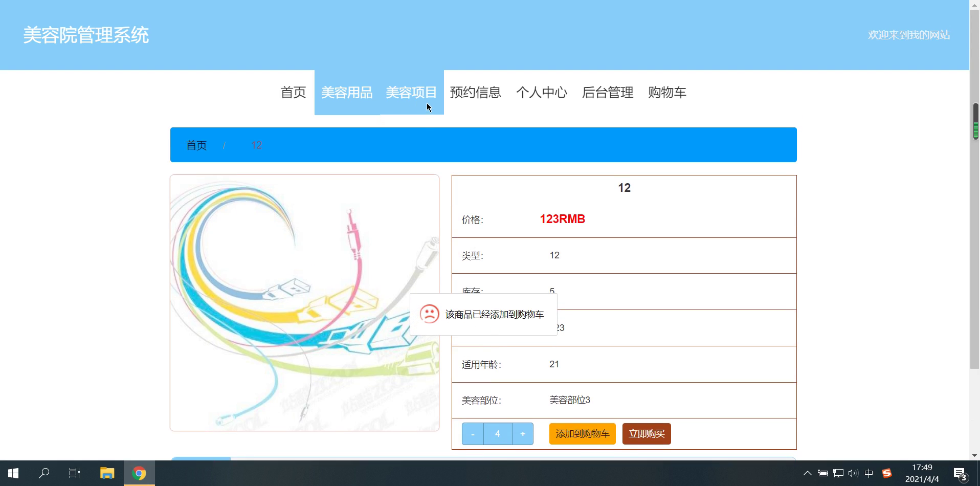Decrease quantity with minus button
The image size is (980, 486).
coord(473,434)
